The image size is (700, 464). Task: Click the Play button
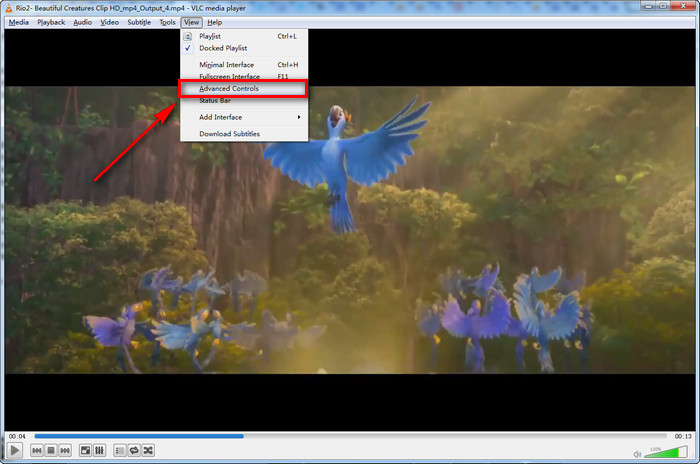(x=14, y=450)
